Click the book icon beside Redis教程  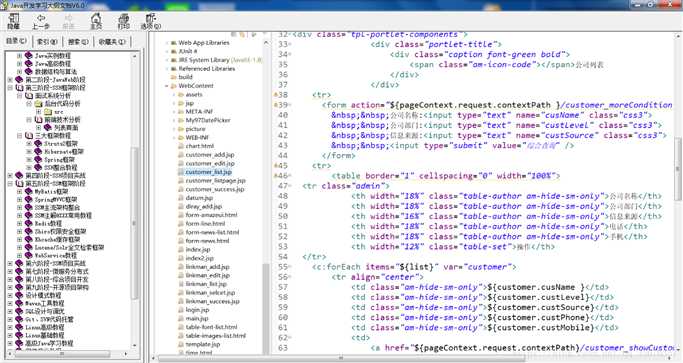click(x=29, y=223)
